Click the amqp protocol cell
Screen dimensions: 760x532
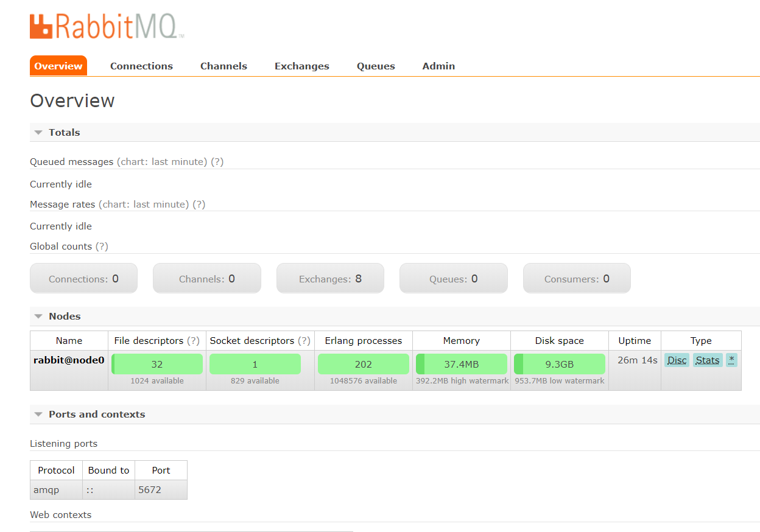56,489
